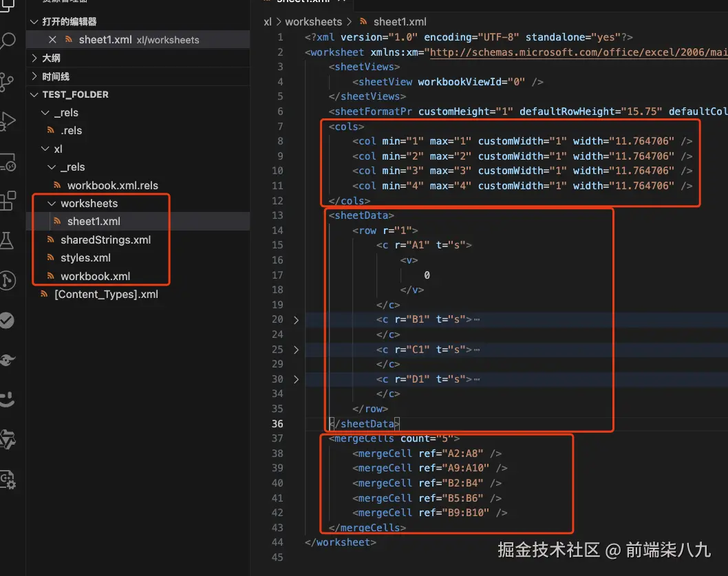Open the Remote Explorer view

(8, 162)
